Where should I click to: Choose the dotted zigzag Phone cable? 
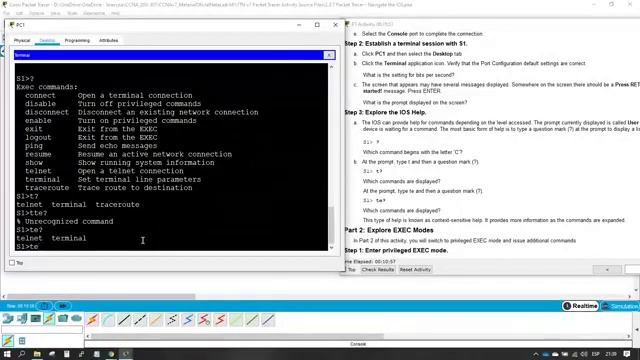(172, 320)
